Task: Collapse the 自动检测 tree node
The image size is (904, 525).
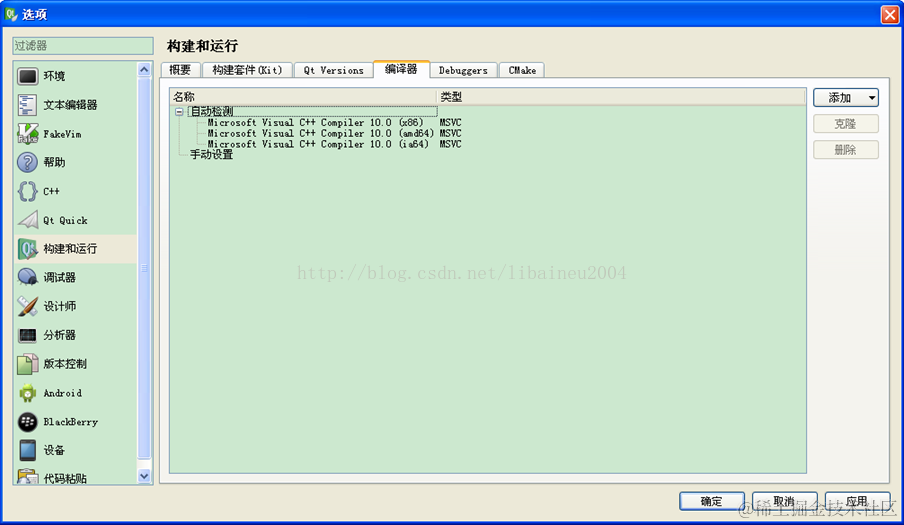Action: [x=179, y=112]
